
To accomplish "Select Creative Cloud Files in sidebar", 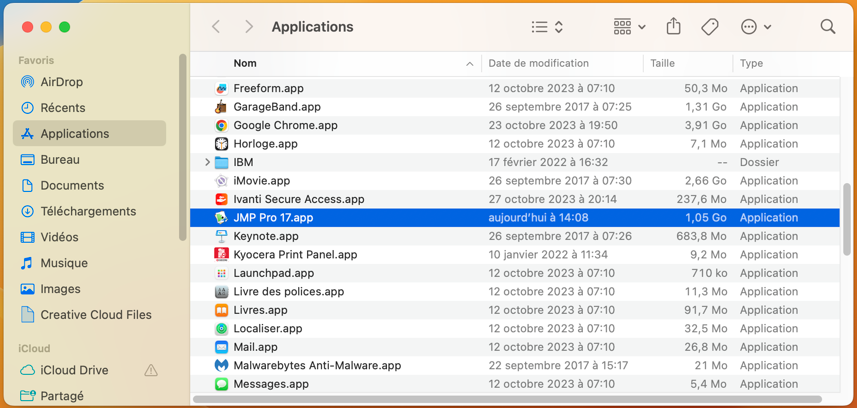I will click(x=95, y=314).
